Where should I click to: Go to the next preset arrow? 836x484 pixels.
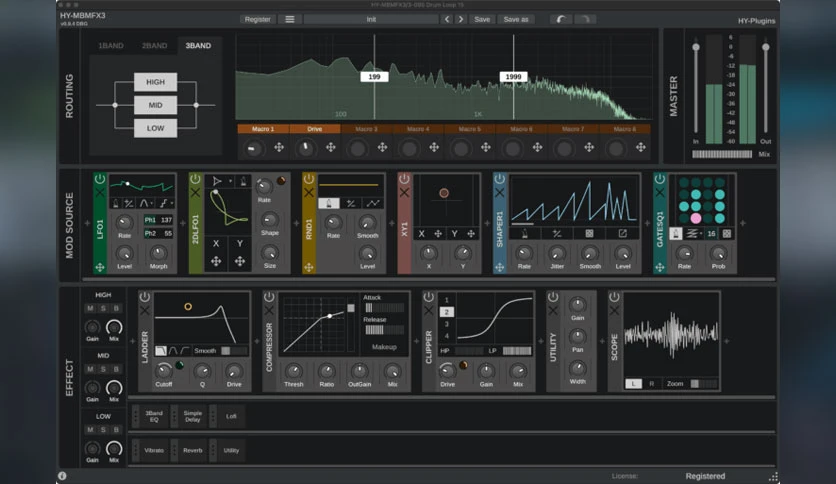(x=461, y=19)
